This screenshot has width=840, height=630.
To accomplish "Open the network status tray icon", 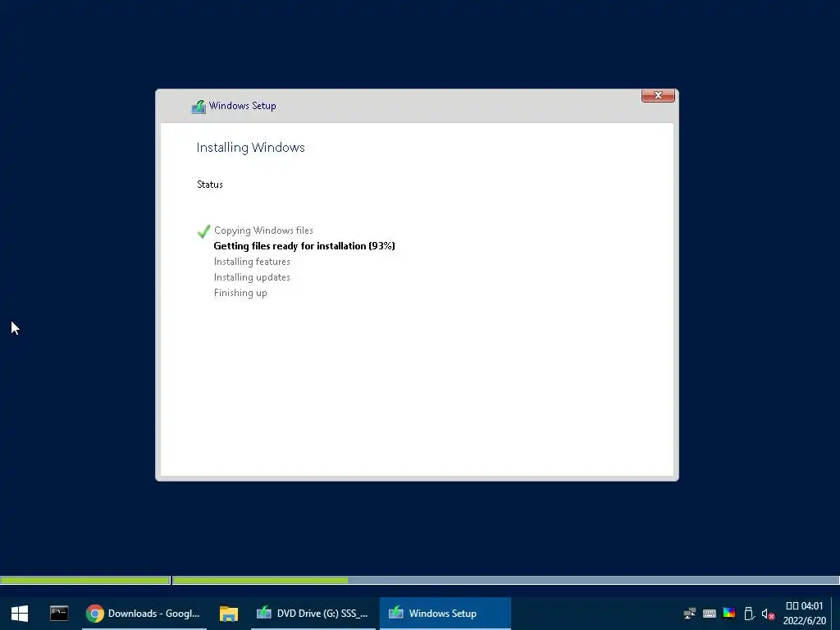I will pos(689,614).
